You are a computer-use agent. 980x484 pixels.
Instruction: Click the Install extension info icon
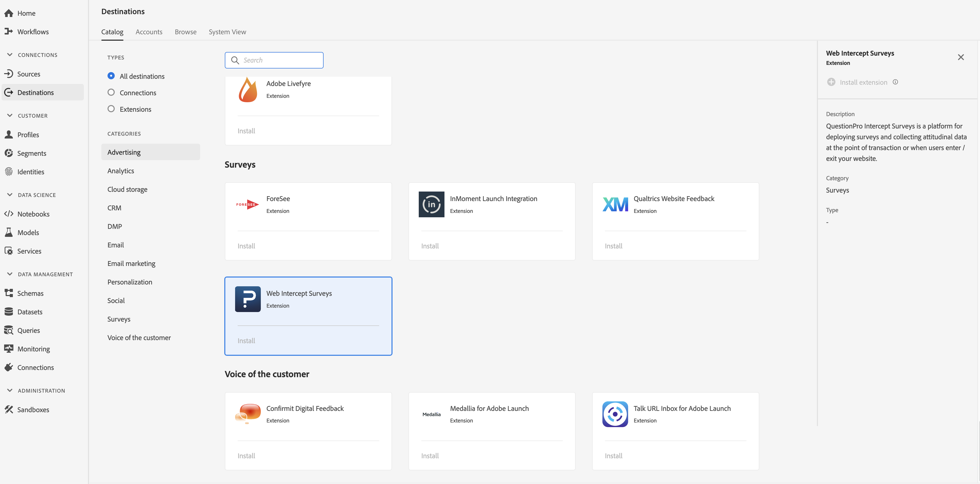pos(895,82)
